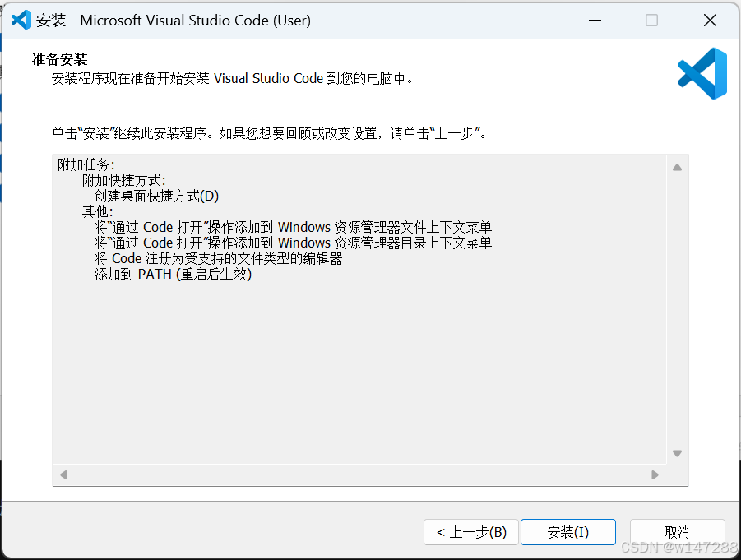Click the summary box scroll left arrow
The image size is (741, 560).
(x=64, y=474)
